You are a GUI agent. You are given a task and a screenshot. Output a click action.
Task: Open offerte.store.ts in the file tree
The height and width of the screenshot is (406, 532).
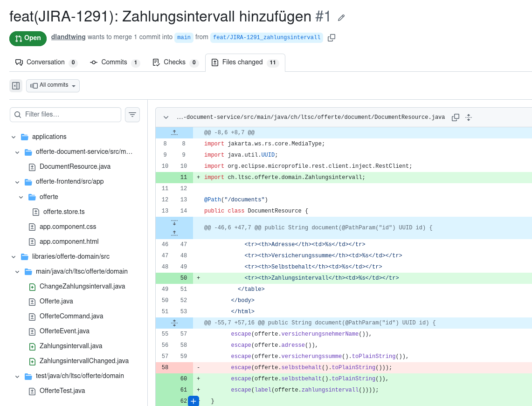click(64, 212)
